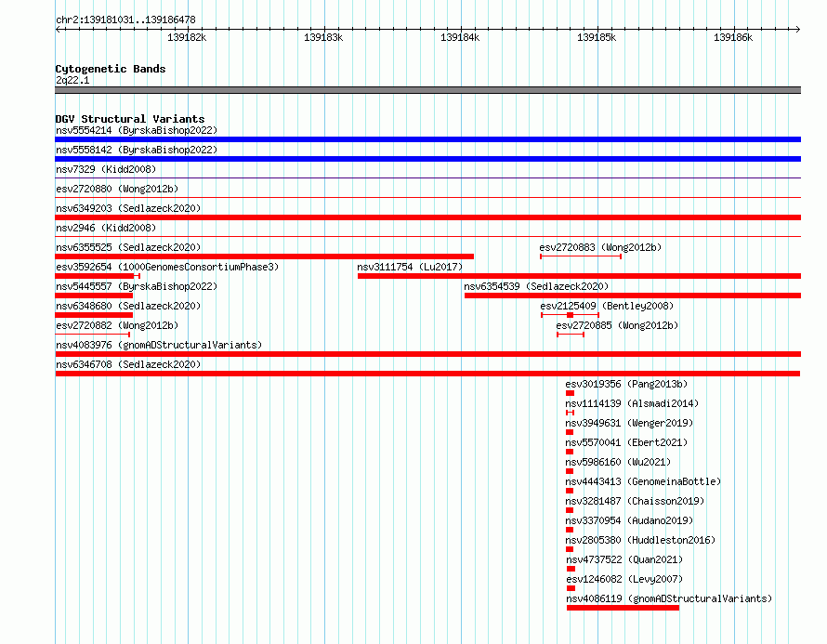This screenshot has width=827, height=644.
Task: Click the 139182k ruler label
Action: pyautogui.click(x=187, y=37)
